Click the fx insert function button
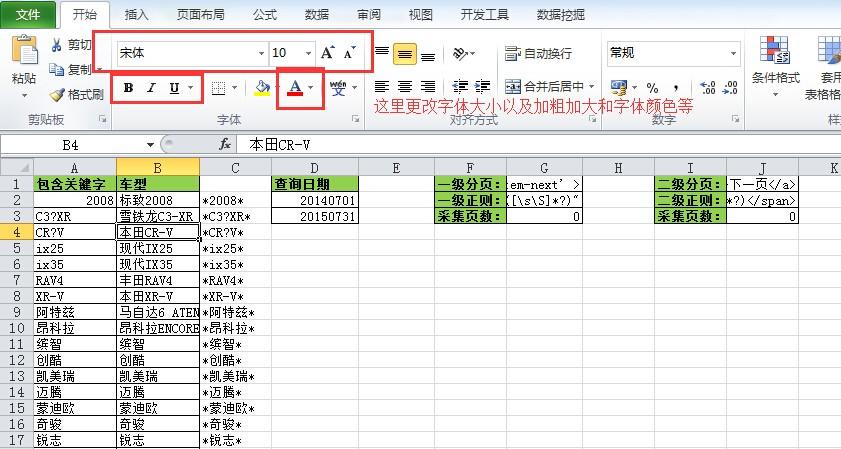This screenshot has width=841, height=449. tap(225, 144)
